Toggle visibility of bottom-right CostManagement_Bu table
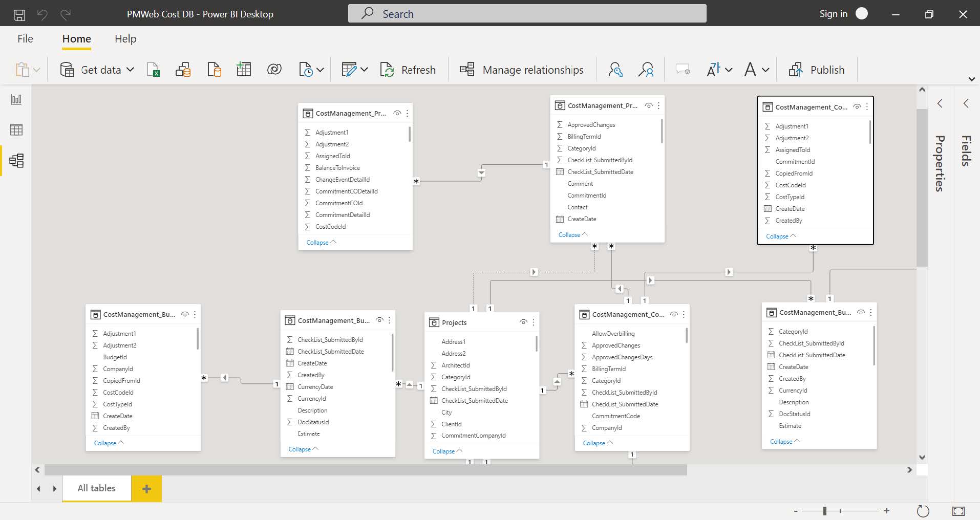Image resolution: width=980 pixels, height=520 pixels. pos(861,312)
